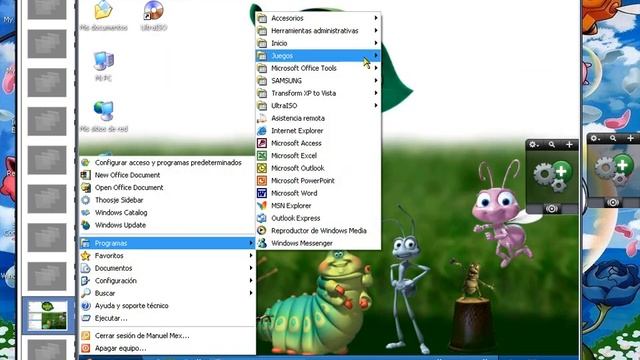
Task: Open Asistencia remota icon
Action: 262,118
